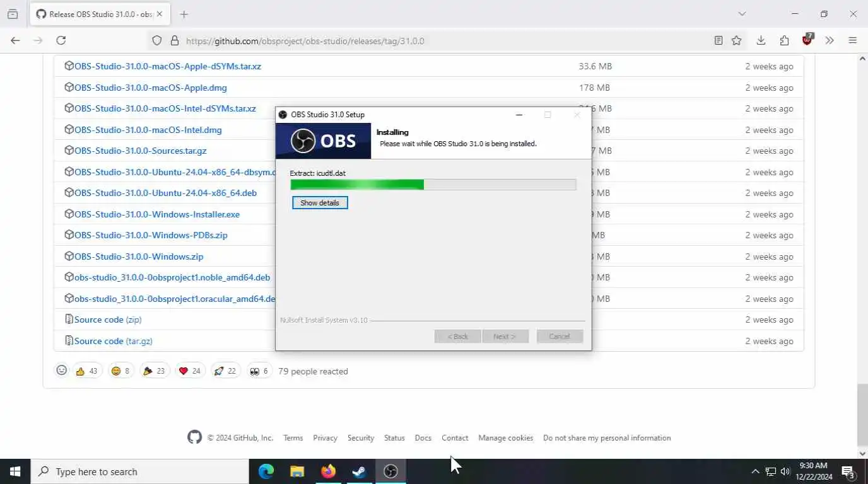
Task: Bookmark this page with star icon
Action: tap(736, 40)
